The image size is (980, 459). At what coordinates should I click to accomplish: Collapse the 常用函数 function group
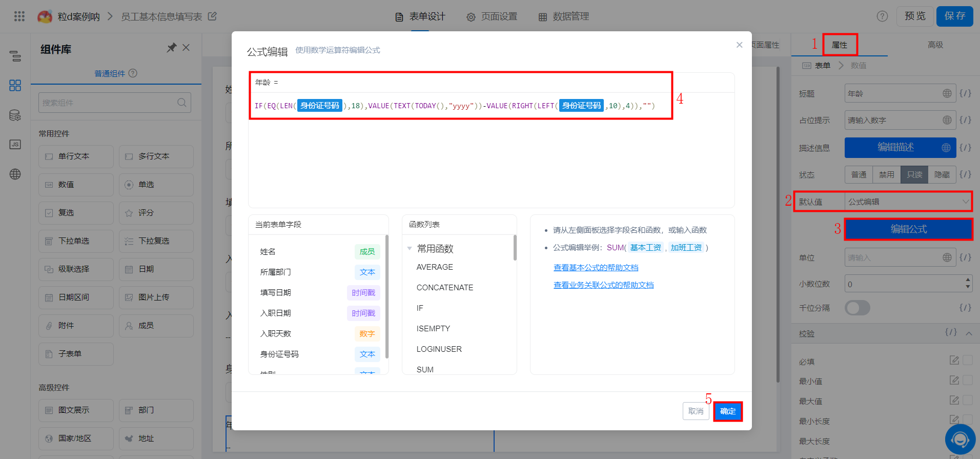[410, 249]
